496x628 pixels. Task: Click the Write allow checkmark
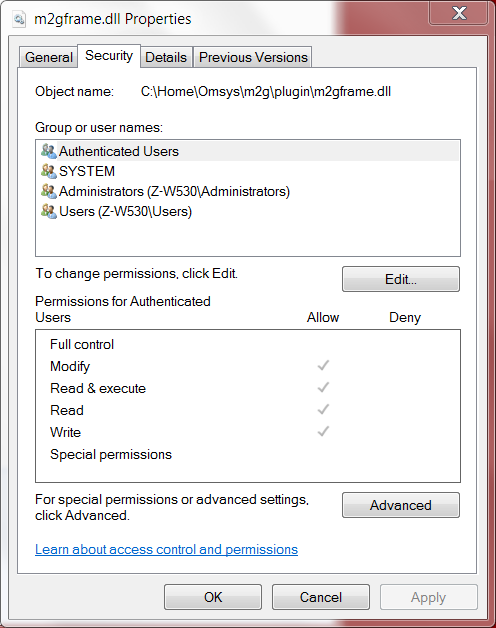[323, 431]
